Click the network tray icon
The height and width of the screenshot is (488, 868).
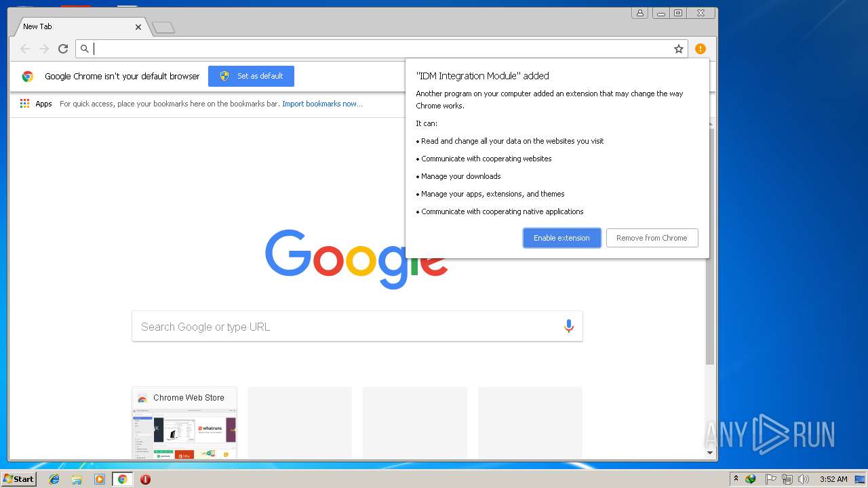coord(787,479)
